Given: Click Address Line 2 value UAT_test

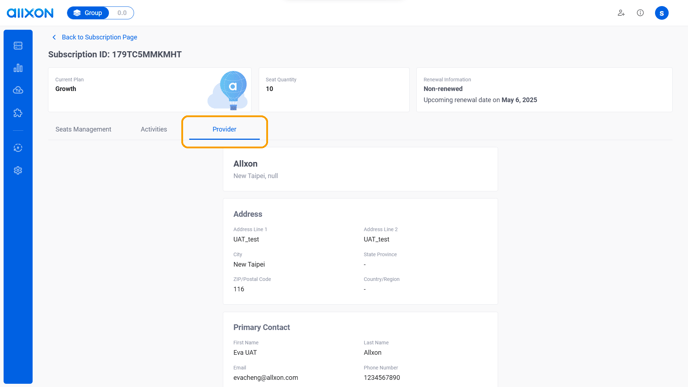Looking at the screenshot, I should [x=376, y=239].
